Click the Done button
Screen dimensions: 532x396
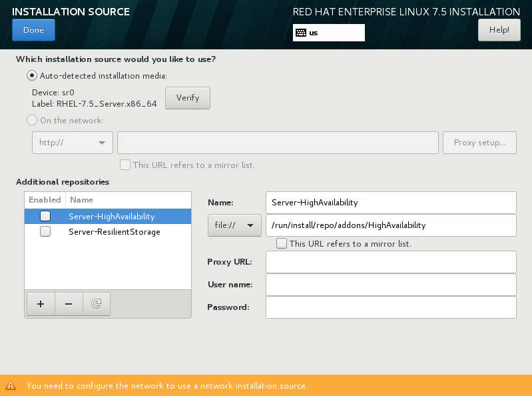pos(33,30)
